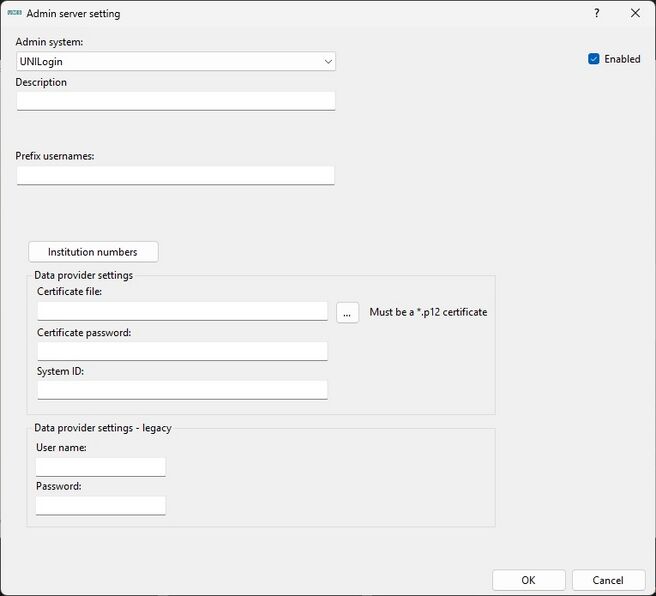Confirm settings with the OK button
This screenshot has height=596, width=656.
pos(528,580)
